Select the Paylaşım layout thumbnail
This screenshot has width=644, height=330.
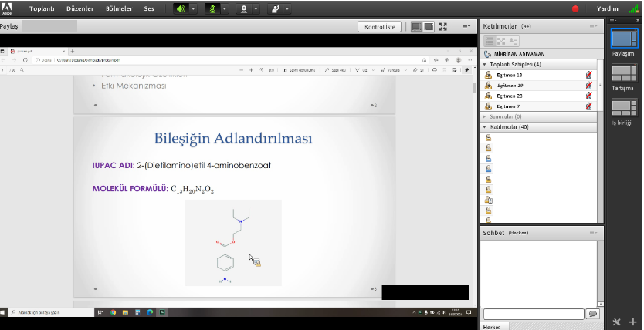click(x=622, y=41)
